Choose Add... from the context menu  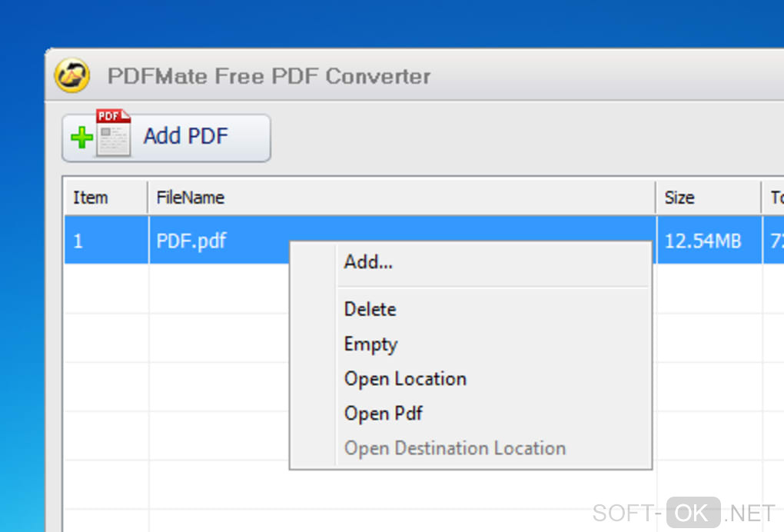(368, 262)
